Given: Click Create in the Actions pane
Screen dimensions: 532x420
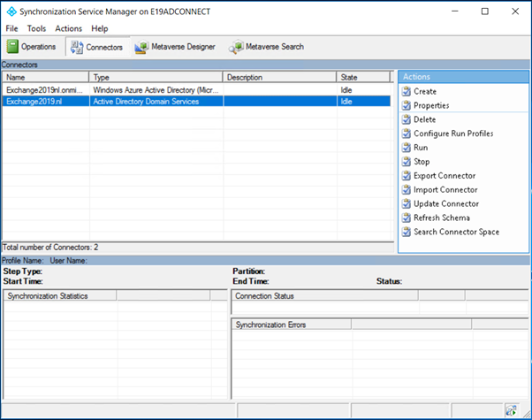Looking at the screenshot, I should pos(424,91).
